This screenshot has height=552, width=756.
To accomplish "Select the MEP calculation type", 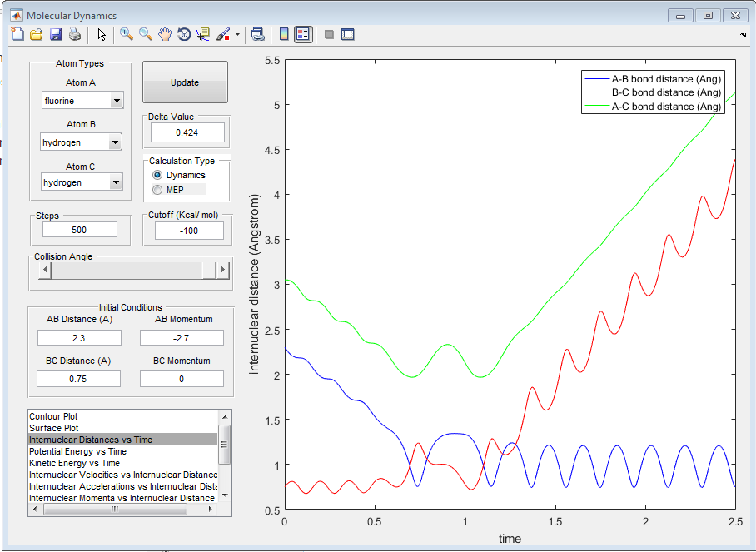I will click(157, 190).
